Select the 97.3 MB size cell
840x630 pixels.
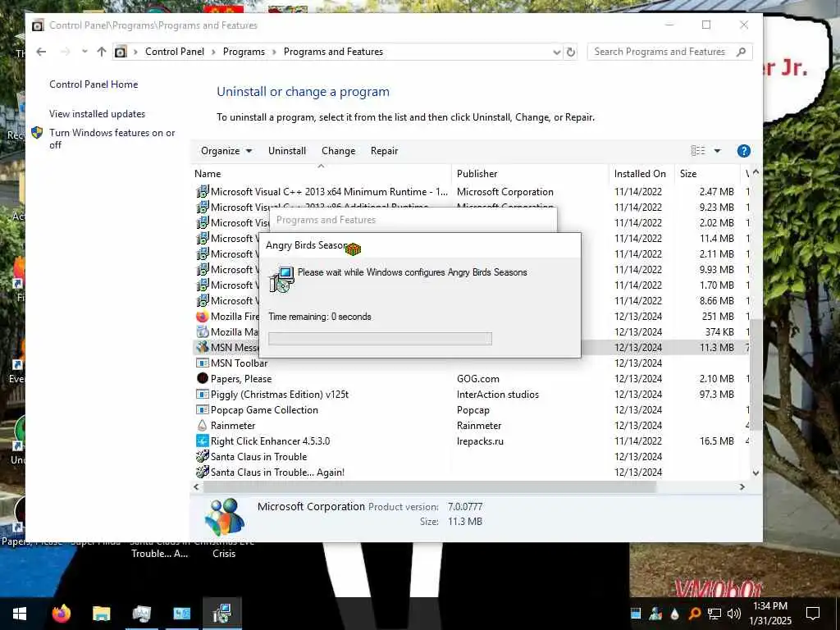point(716,395)
